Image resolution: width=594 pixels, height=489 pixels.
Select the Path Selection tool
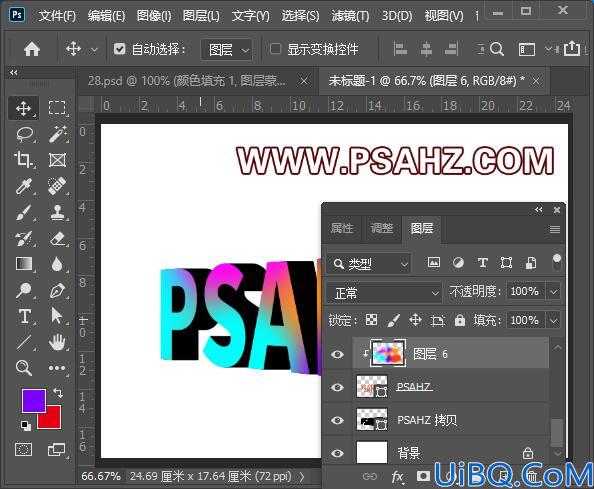pos(56,316)
